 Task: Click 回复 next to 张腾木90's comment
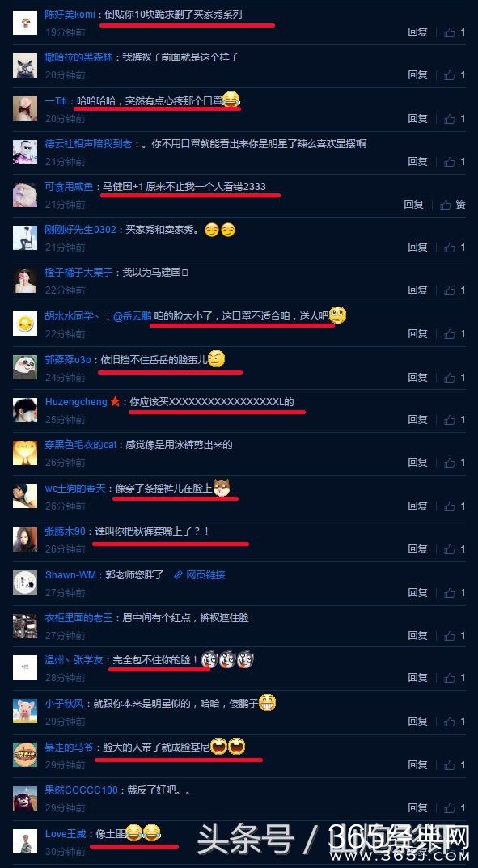(x=417, y=548)
